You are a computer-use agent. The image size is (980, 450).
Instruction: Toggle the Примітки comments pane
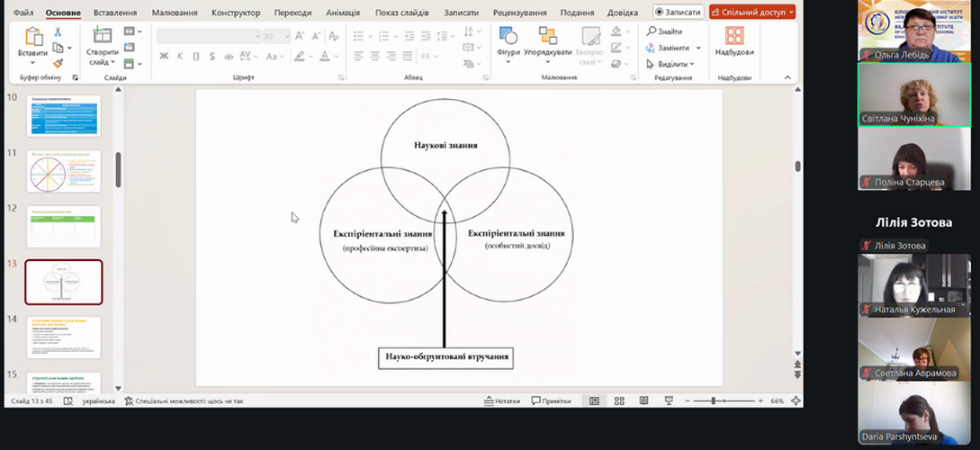coord(551,400)
